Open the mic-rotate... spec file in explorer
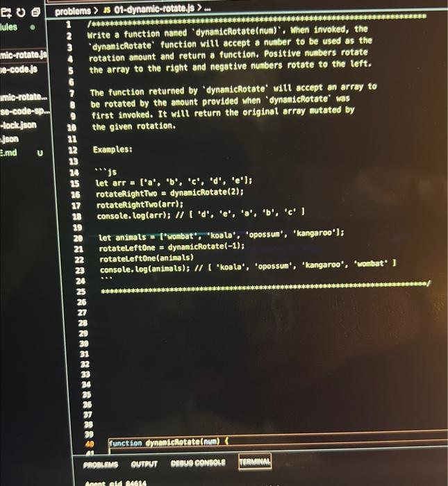The image size is (448, 486). tap(24, 97)
